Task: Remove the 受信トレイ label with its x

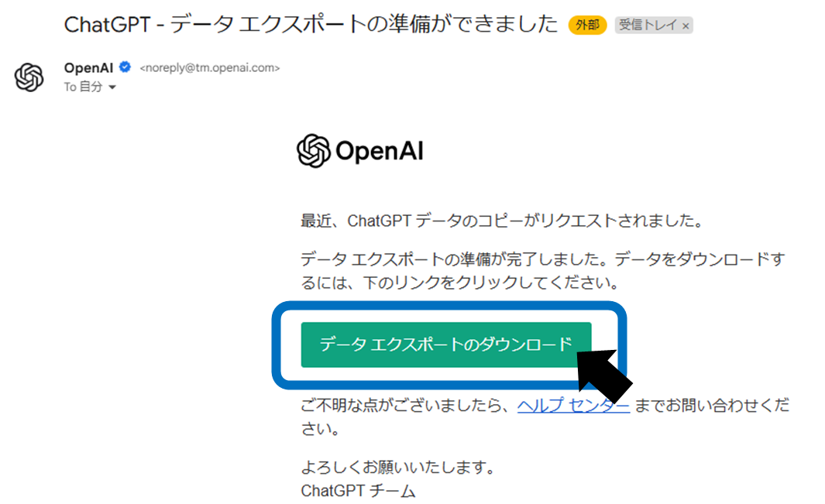Action: [x=686, y=26]
